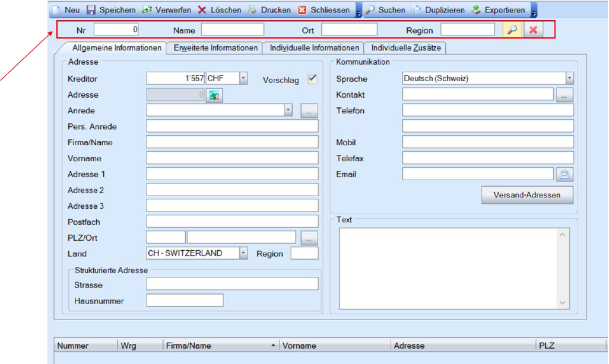Expand the Land country dropdown

(243, 253)
